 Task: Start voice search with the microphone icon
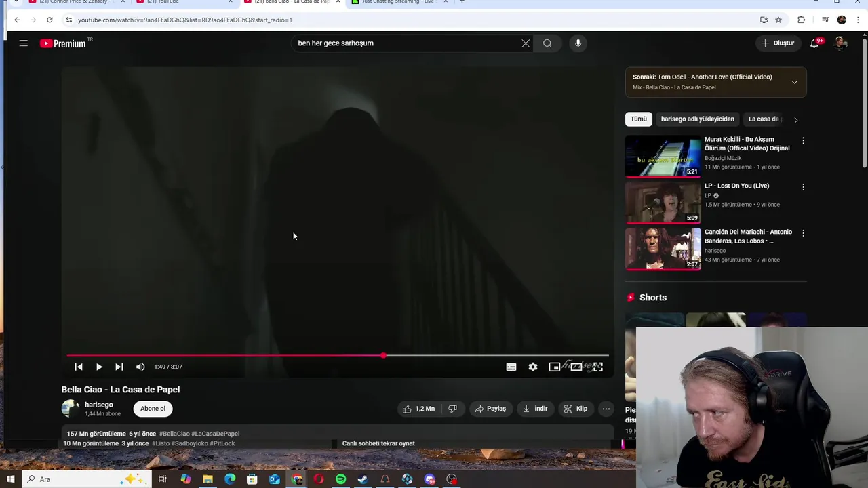578,43
